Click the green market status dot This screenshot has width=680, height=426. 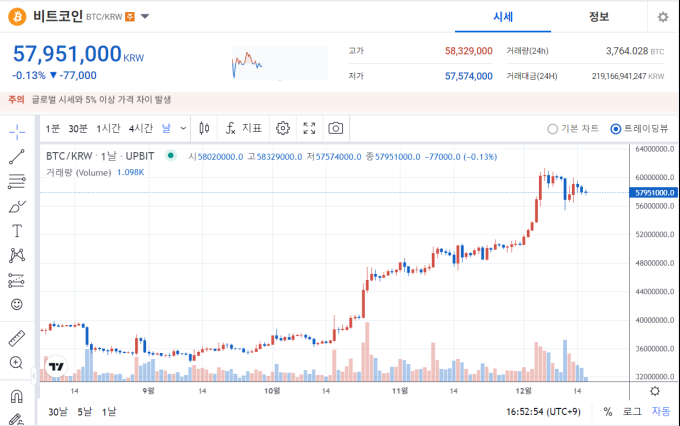171,155
